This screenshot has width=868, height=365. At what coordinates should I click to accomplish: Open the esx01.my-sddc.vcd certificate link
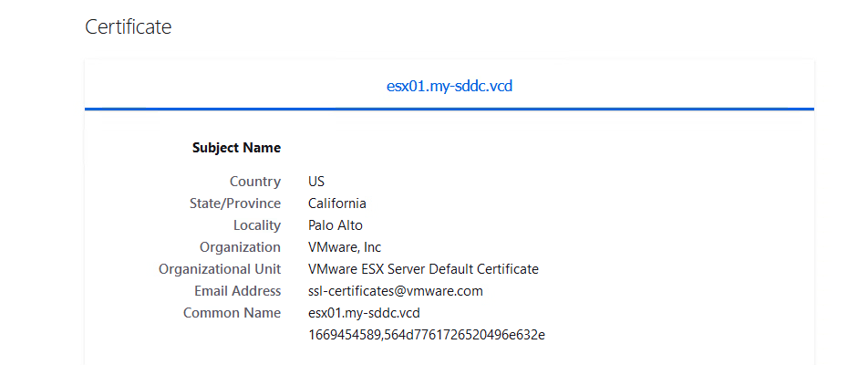(x=449, y=86)
